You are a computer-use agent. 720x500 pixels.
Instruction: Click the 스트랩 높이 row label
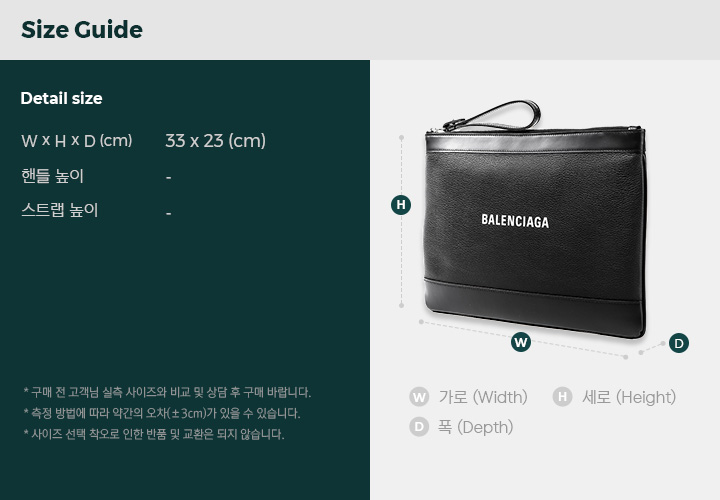coord(60,210)
